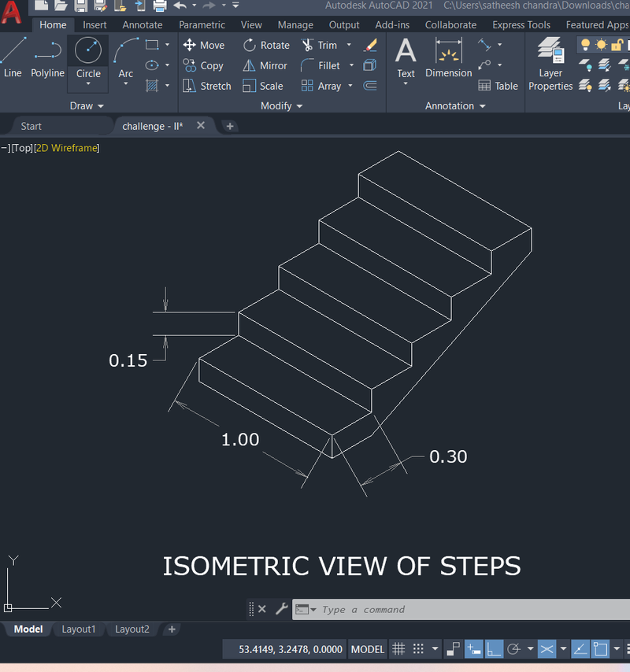Open the Fillet dropdown arrow
The width and height of the screenshot is (630, 672).
click(351, 65)
